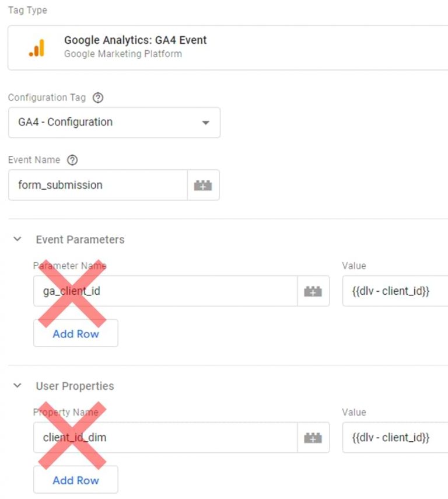Open the Configuration Tag dropdown
The width and height of the screenshot is (448, 499).
[x=205, y=123]
